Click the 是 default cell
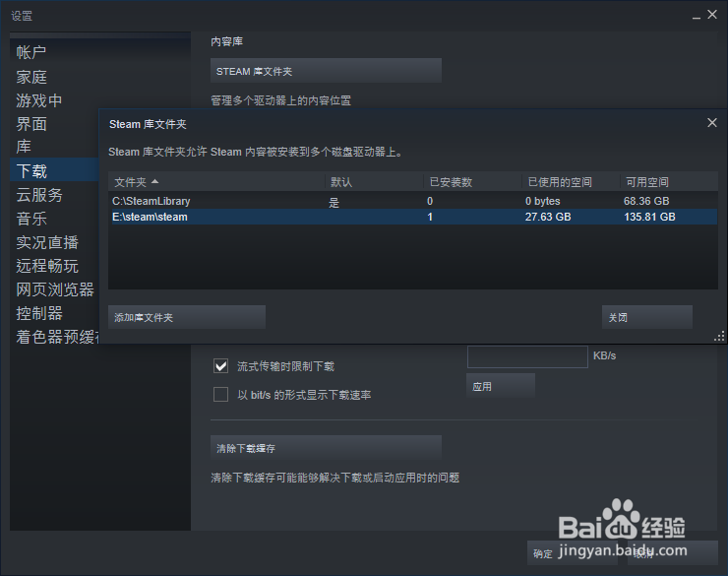 (334, 203)
